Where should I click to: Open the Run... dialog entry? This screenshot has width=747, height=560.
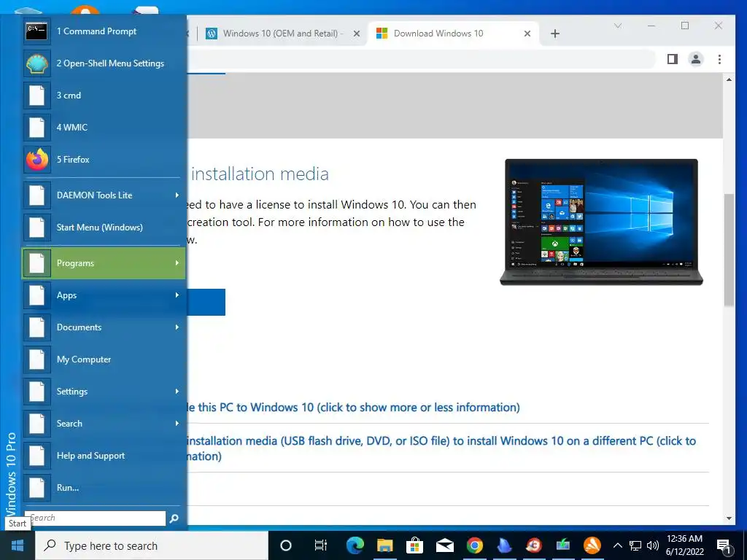tap(104, 488)
